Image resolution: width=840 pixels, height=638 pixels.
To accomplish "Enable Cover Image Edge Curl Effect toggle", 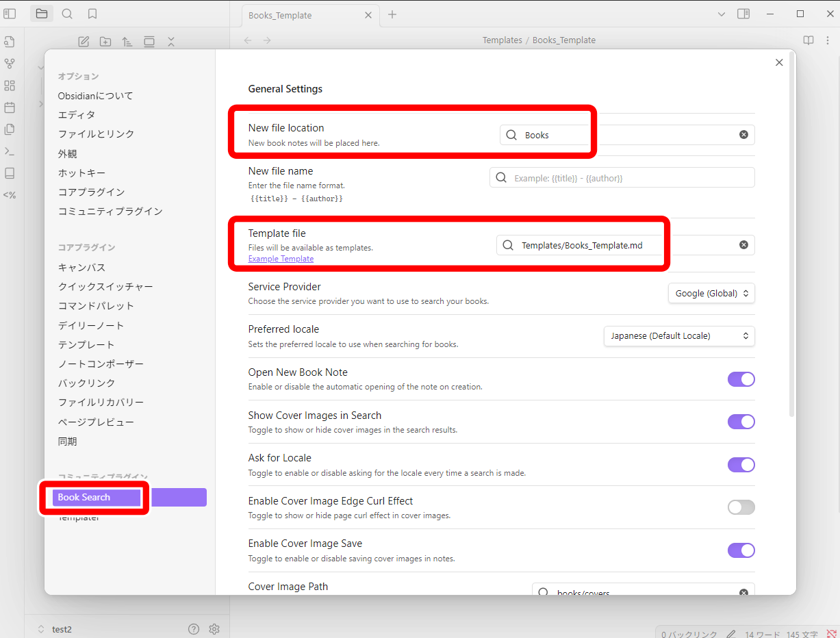I will click(x=741, y=507).
